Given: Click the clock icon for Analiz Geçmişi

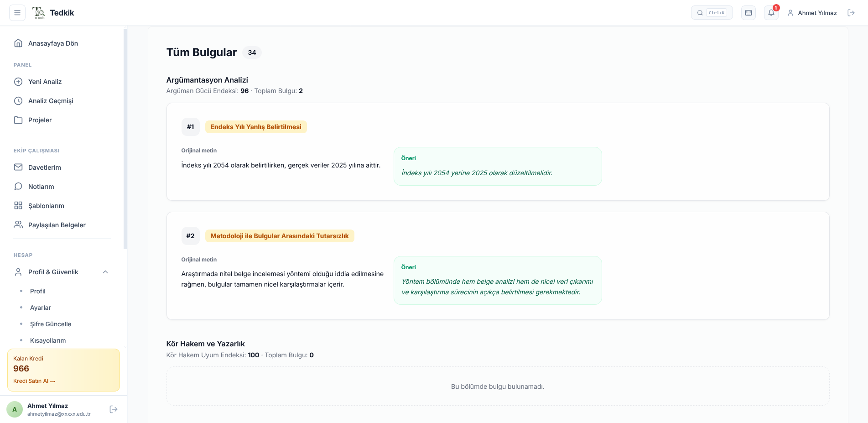Looking at the screenshot, I should coord(18,101).
